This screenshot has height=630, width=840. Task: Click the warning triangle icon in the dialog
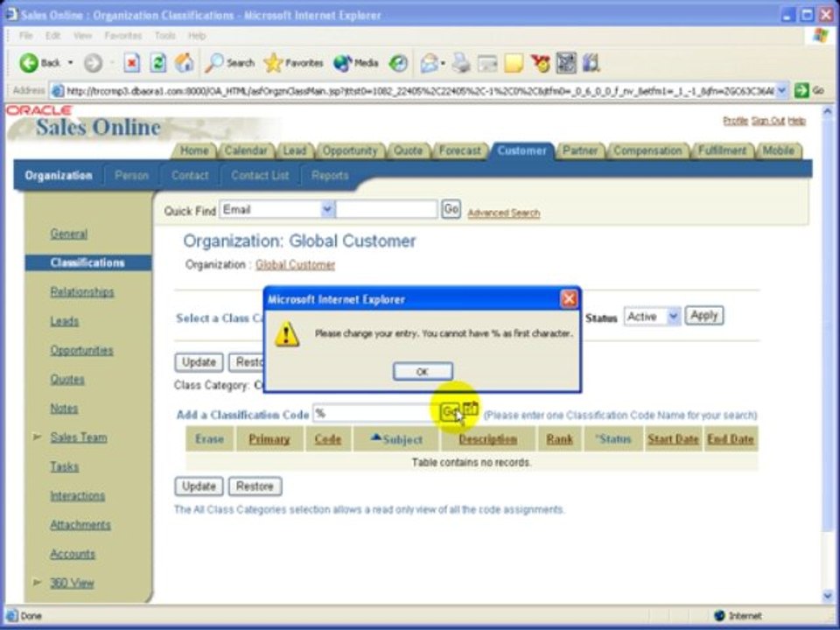coord(287,333)
